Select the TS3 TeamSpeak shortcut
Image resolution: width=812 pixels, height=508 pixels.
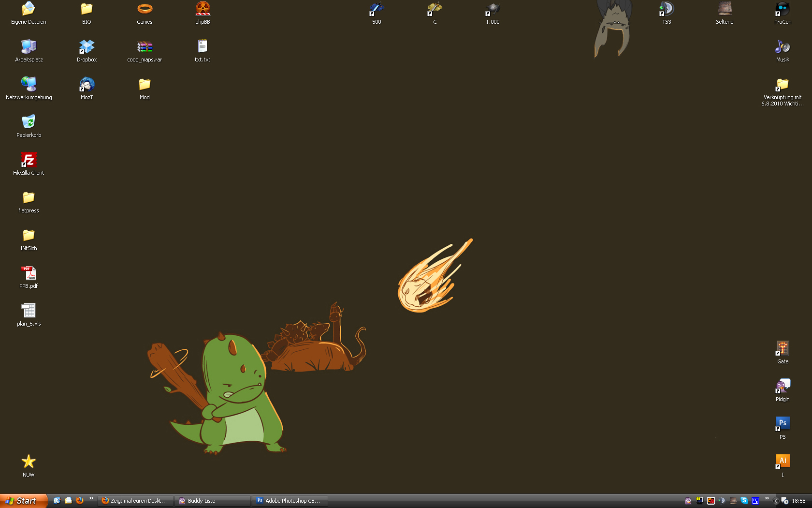point(667,9)
